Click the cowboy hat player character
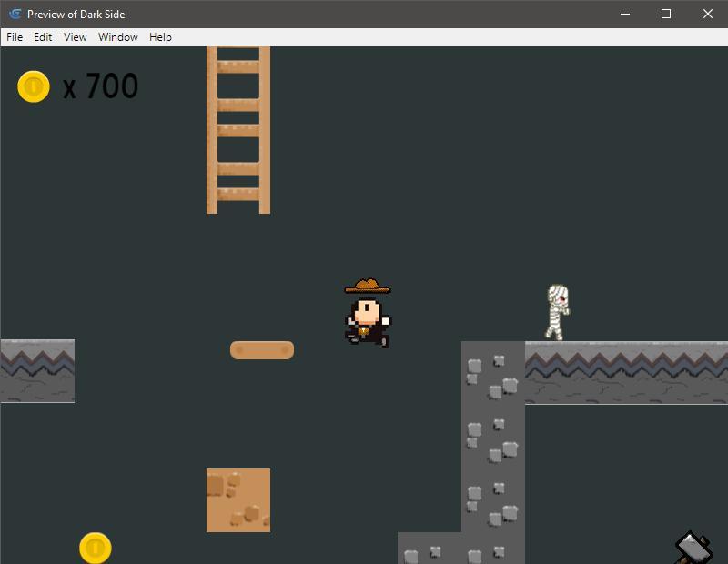Image resolution: width=728 pixels, height=564 pixels. point(368,313)
